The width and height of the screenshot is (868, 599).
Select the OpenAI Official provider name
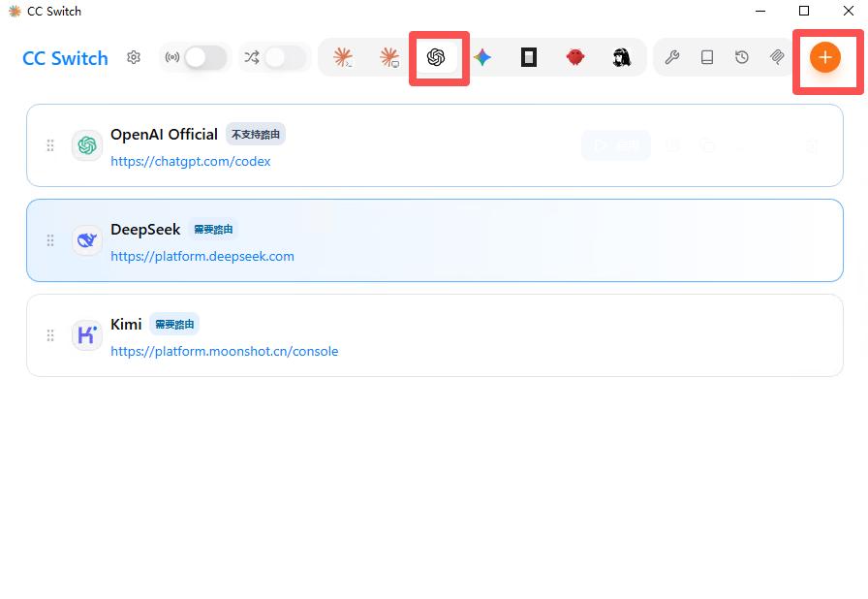pos(164,135)
